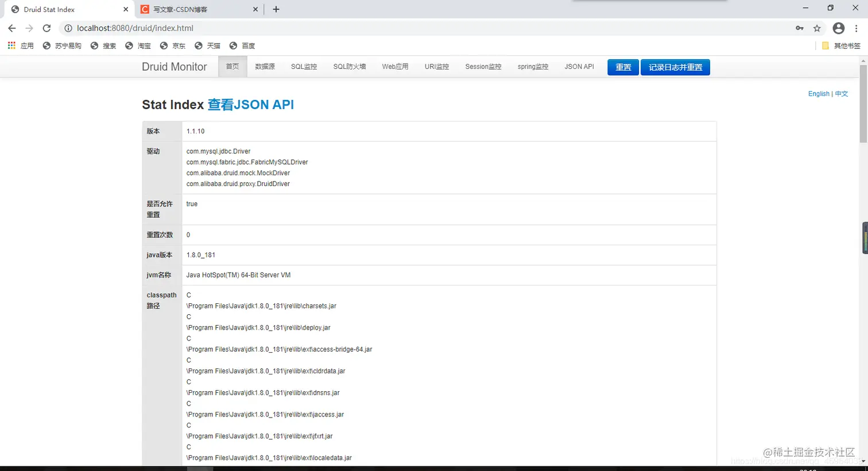The width and height of the screenshot is (868, 471).
Task: Click the access-bridge-64.jar classpath entry
Action: pyautogui.click(x=279, y=349)
